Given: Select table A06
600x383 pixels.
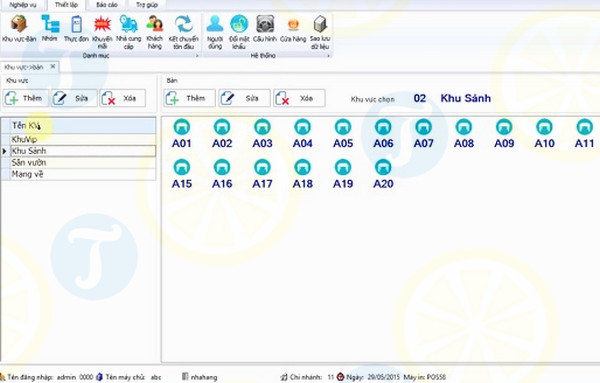Looking at the screenshot, I should tap(383, 134).
